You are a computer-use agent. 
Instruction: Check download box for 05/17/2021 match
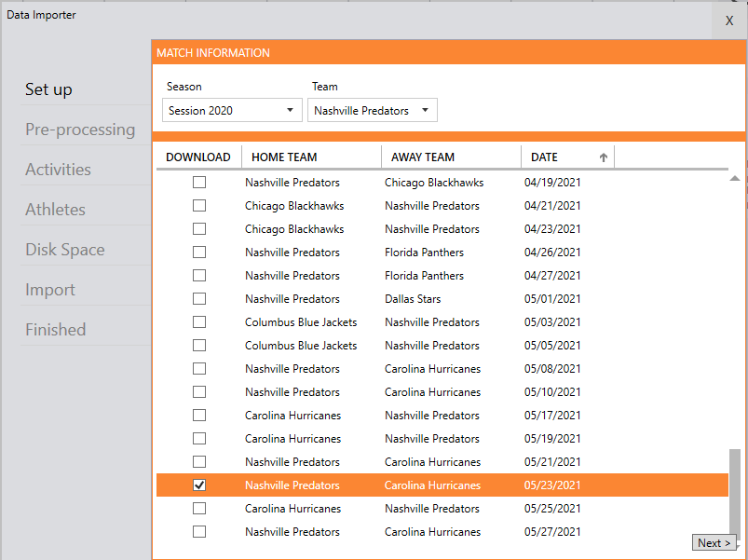(x=199, y=415)
